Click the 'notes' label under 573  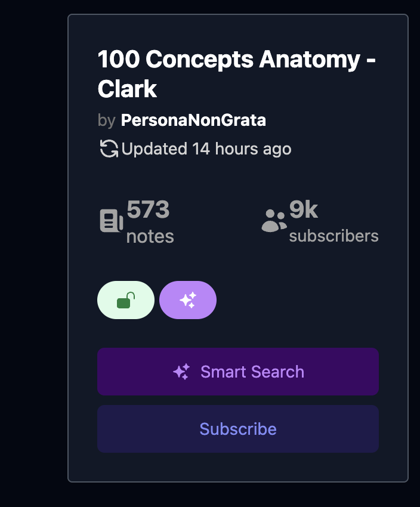[150, 236]
